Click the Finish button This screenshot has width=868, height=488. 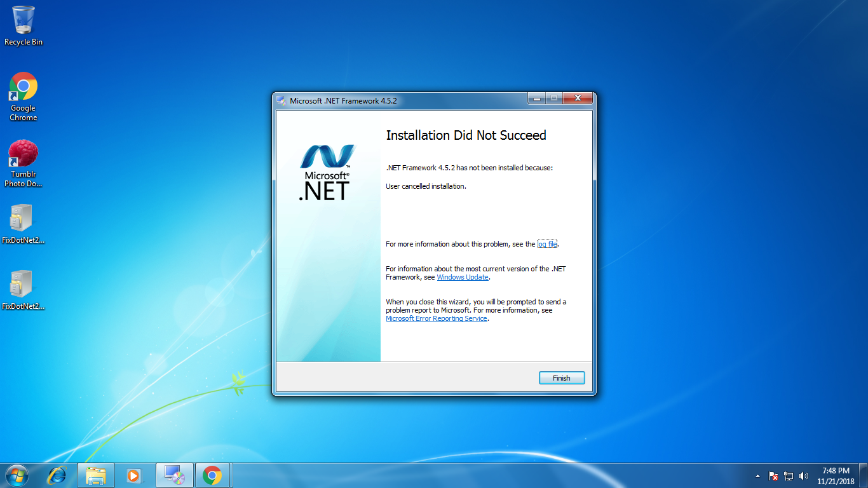point(561,377)
